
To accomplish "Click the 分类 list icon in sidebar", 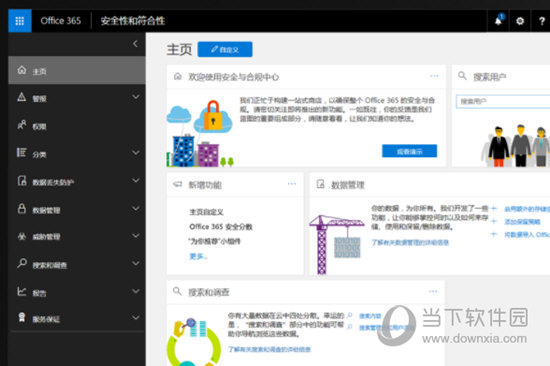I will click(x=22, y=153).
